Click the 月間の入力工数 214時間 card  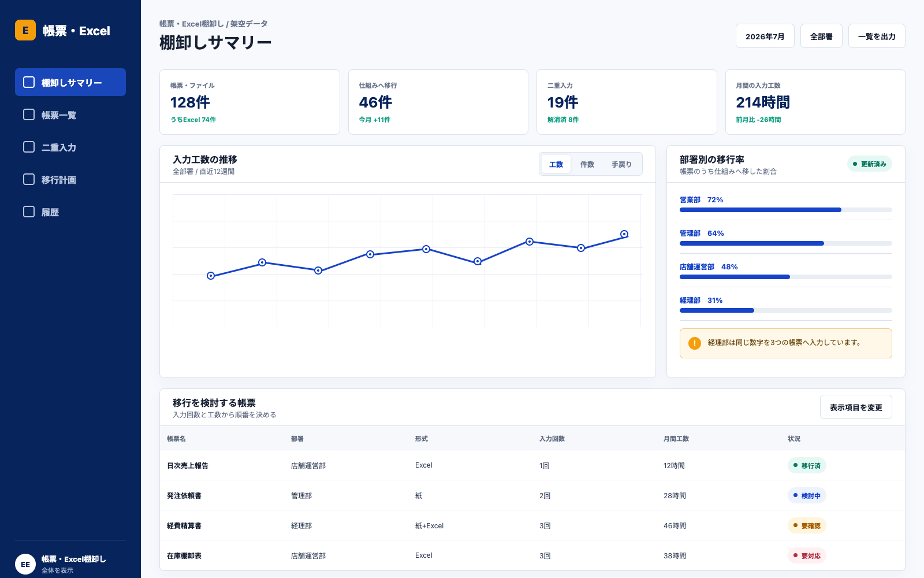pyautogui.click(x=815, y=102)
